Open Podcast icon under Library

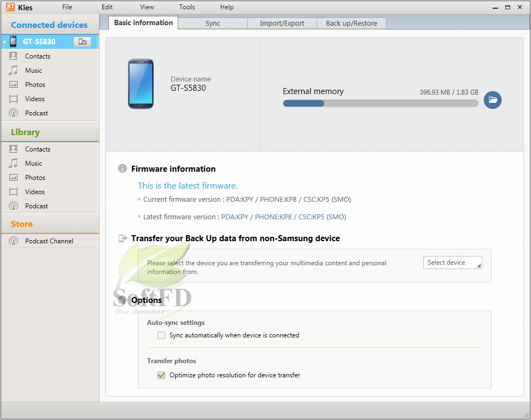click(x=14, y=206)
